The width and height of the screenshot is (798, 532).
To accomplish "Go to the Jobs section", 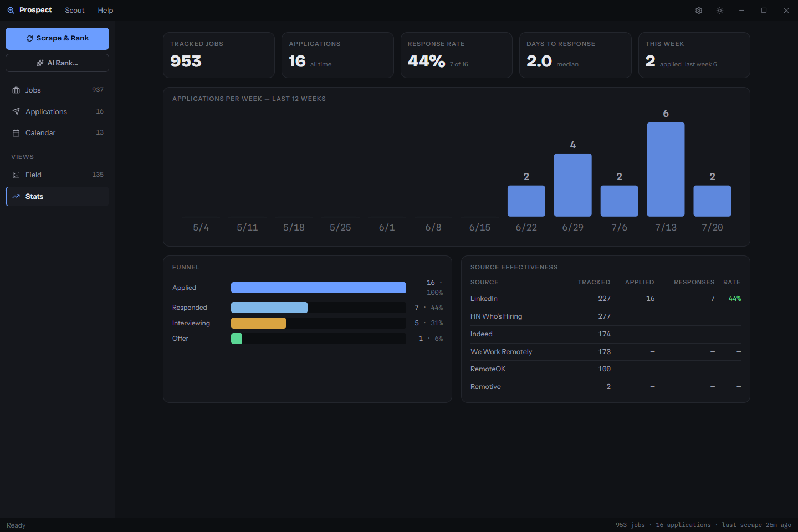I will [x=58, y=90].
